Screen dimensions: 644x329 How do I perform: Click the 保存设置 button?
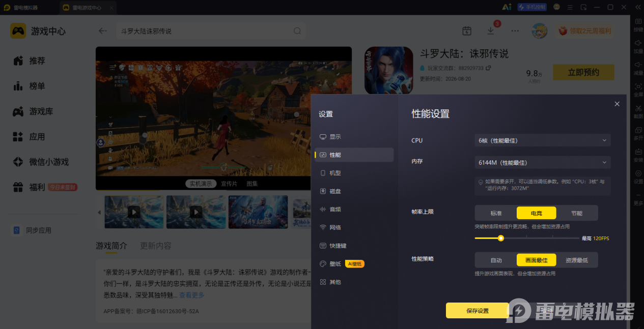coord(477,311)
